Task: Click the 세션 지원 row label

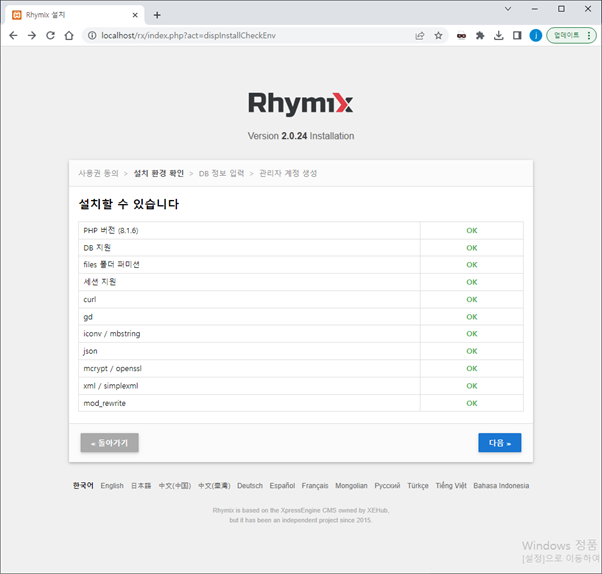Action: point(100,282)
